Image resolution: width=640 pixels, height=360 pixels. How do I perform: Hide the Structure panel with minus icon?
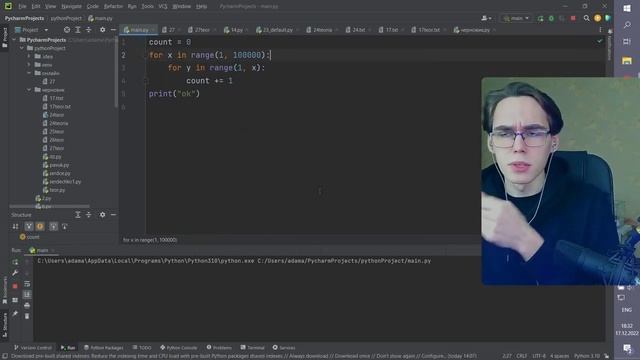(x=113, y=215)
